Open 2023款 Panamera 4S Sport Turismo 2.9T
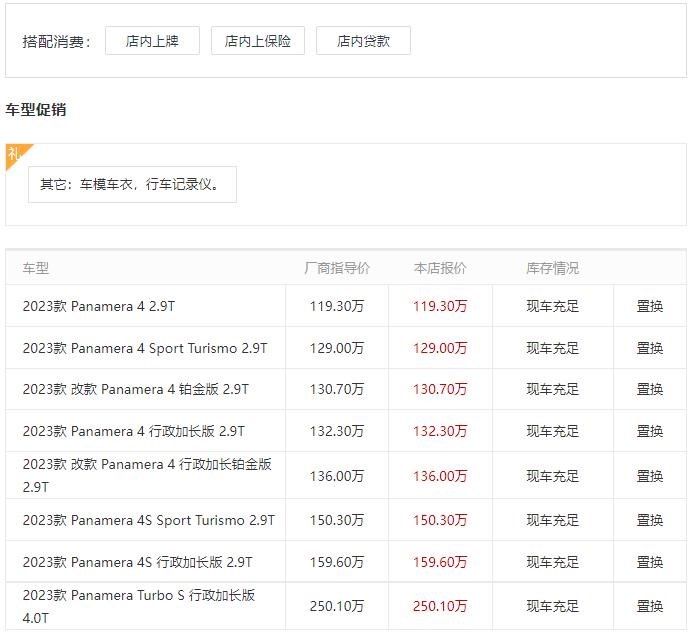 [149, 520]
